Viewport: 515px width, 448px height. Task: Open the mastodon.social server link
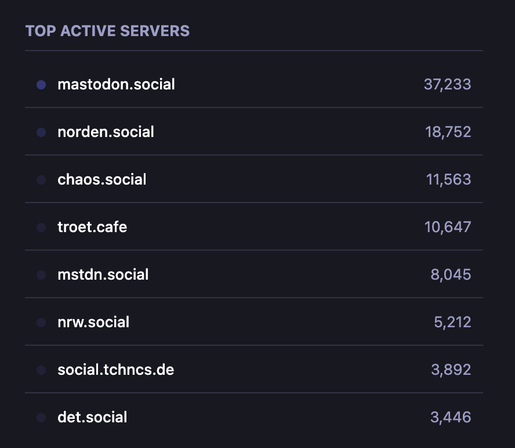[x=116, y=84]
